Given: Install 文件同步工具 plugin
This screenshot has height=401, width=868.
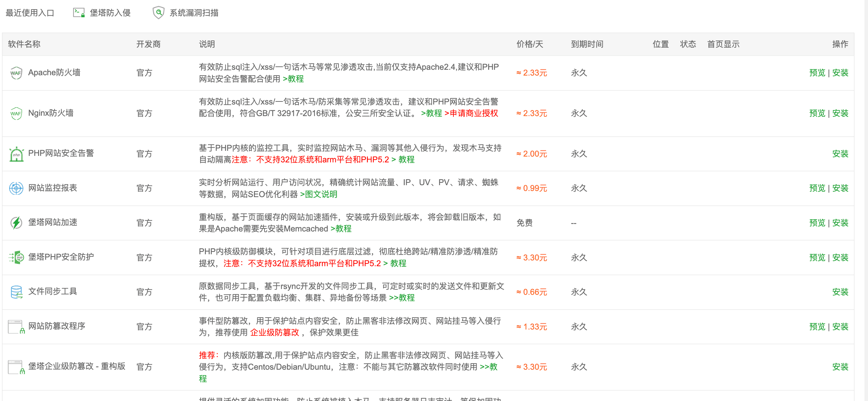Looking at the screenshot, I should tap(840, 292).
